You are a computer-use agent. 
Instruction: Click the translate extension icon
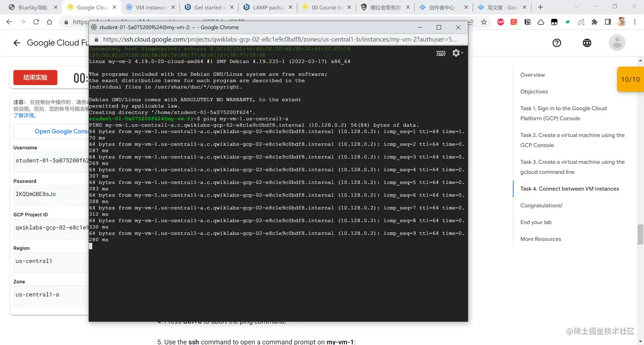point(581,22)
